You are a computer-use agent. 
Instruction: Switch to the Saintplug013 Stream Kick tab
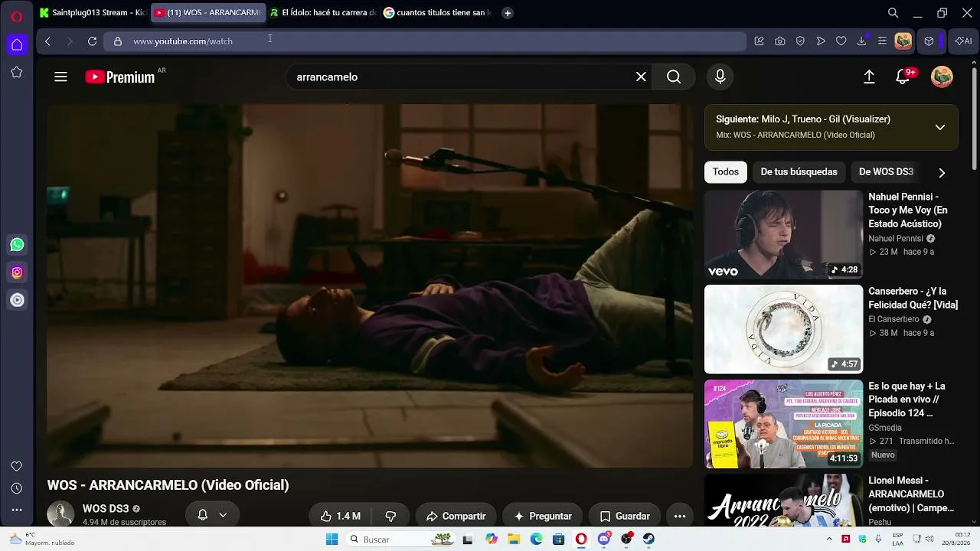pos(93,13)
